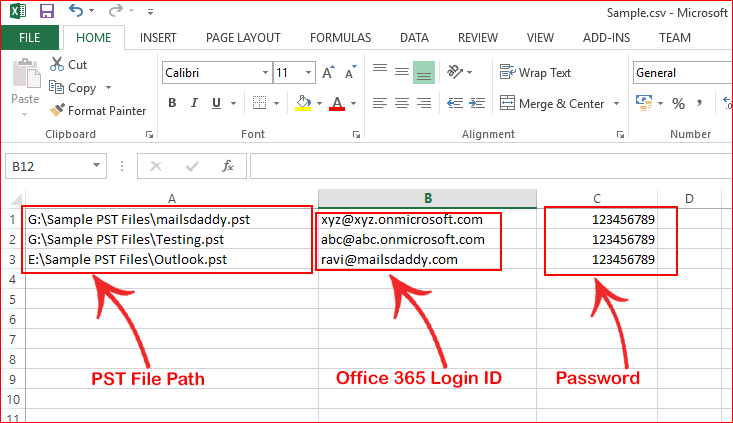733x423 pixels.
Task: Open the Clipboard dialog launcher
Action: coord(149,135)
